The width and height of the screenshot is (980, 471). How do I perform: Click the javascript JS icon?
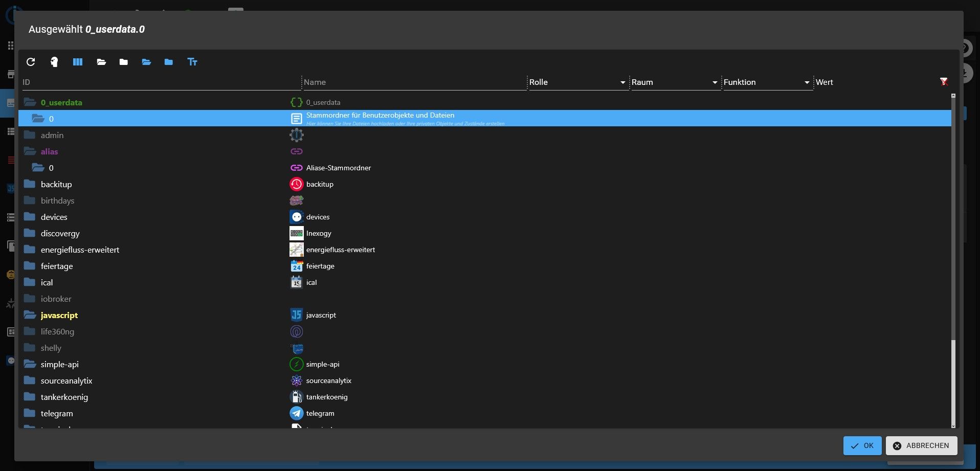click(x=297, y=315)
